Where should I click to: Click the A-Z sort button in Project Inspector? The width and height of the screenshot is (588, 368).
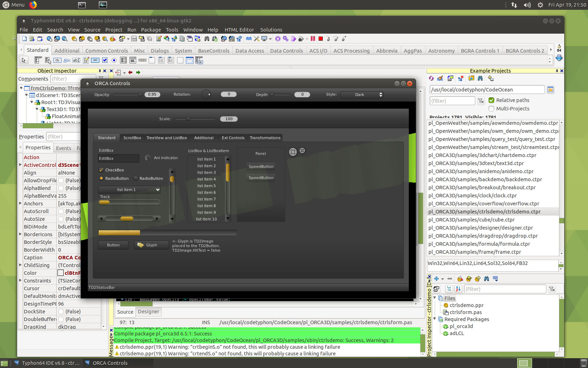point(458,289)
